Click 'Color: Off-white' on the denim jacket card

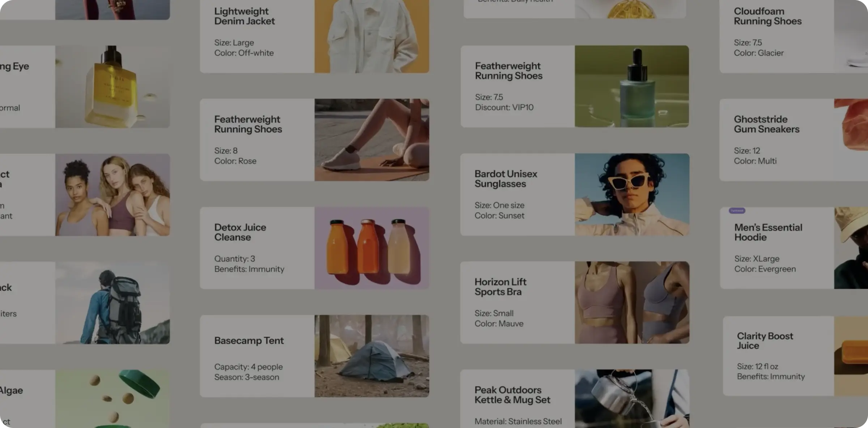[244, 53]
